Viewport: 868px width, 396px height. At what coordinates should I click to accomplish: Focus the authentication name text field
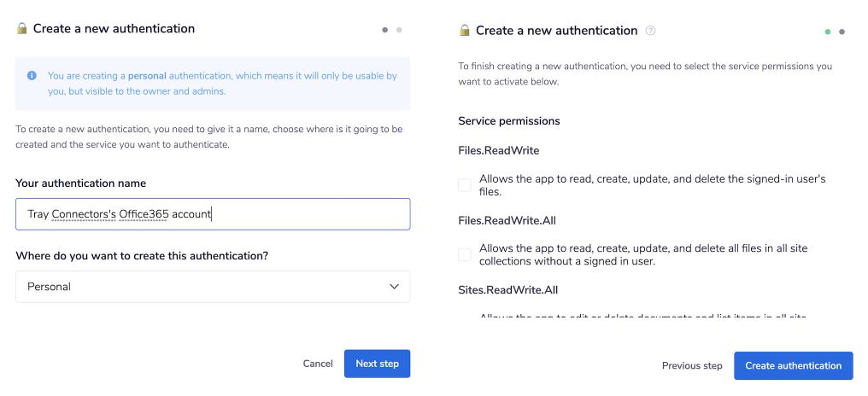point(213,214)
